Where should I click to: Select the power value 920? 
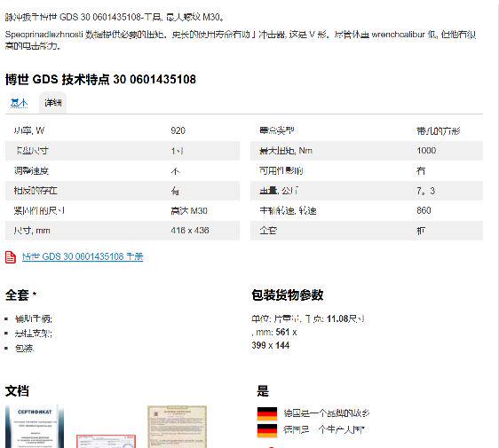(178, 130)
